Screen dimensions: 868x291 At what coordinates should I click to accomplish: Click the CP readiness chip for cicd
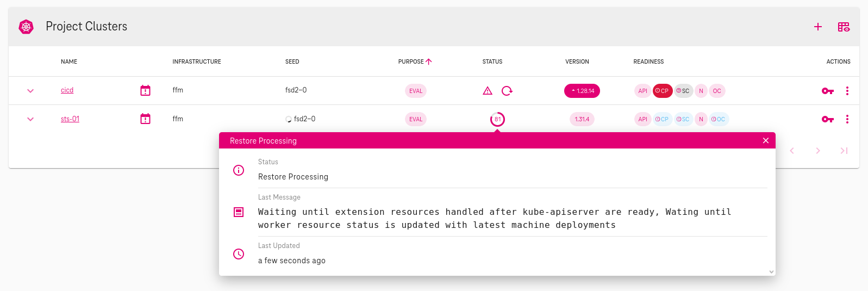point(662,91)
